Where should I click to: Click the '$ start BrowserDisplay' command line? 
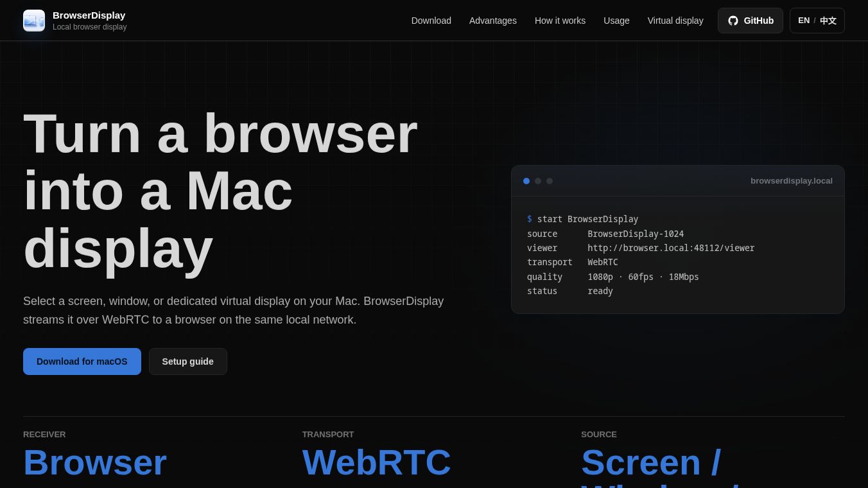coord(583,219)
